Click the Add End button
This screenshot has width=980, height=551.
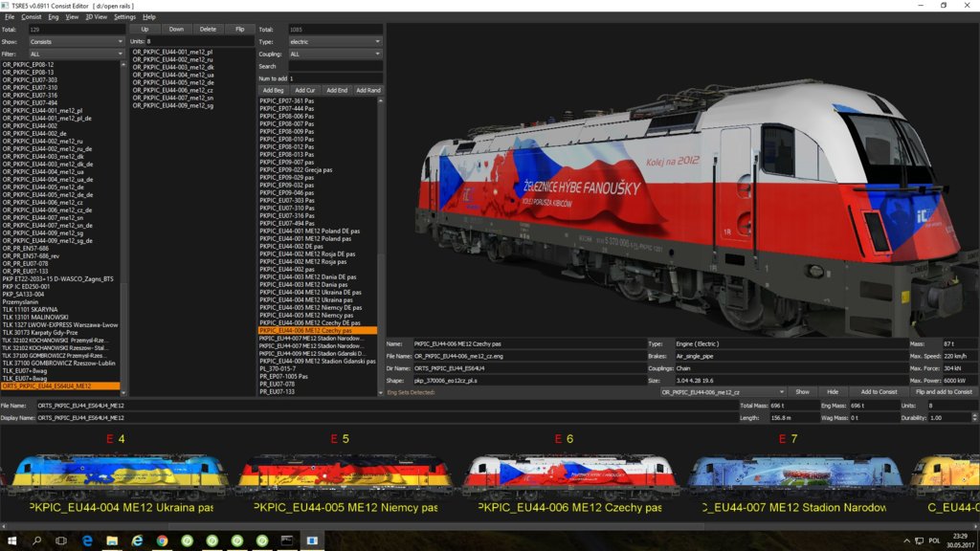[x=337, y=91]
